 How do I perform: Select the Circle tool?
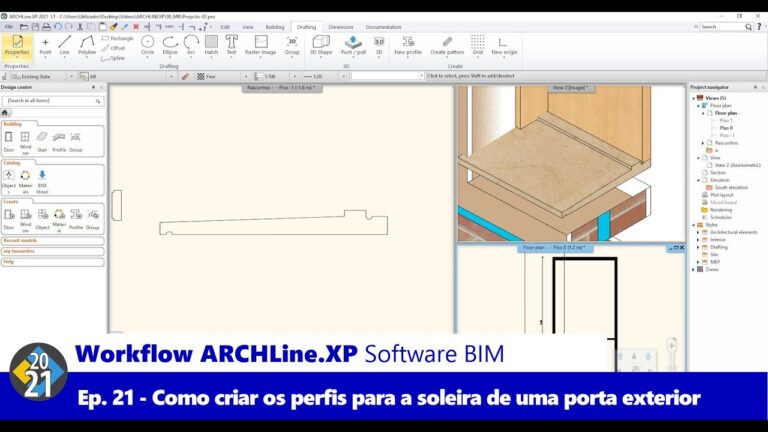coord(147,46)
